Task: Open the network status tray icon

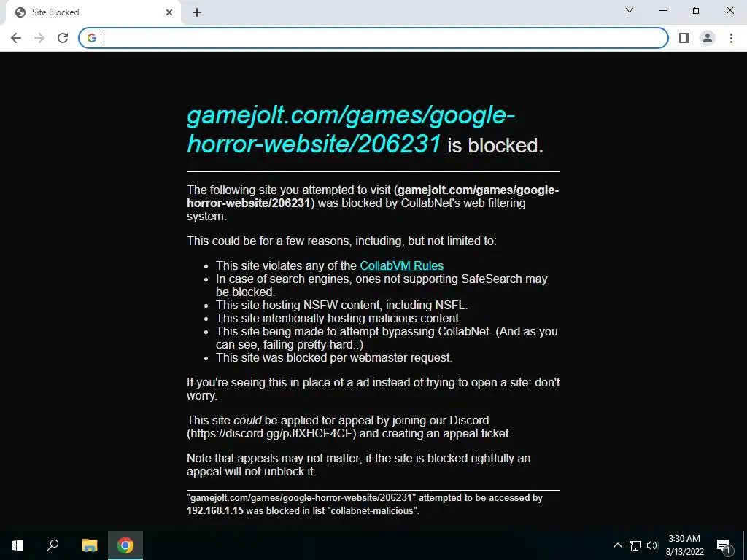Action: 635,545
